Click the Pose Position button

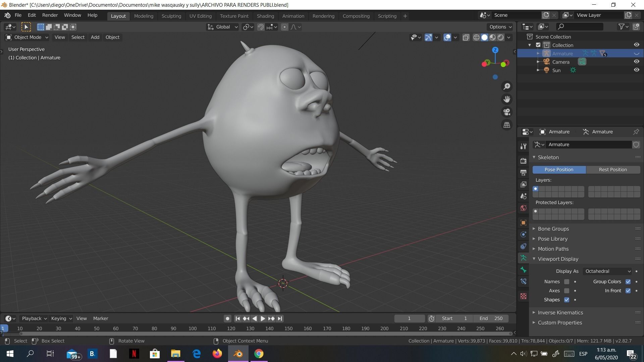coord(559,170)
